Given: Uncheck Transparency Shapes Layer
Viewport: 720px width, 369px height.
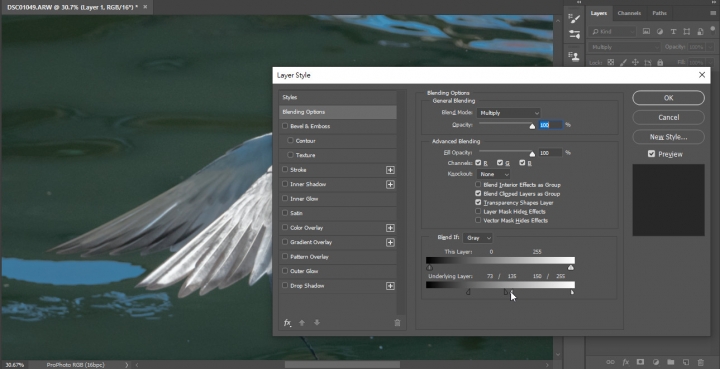Looking at the screenshot, I should tap(478, 202).
